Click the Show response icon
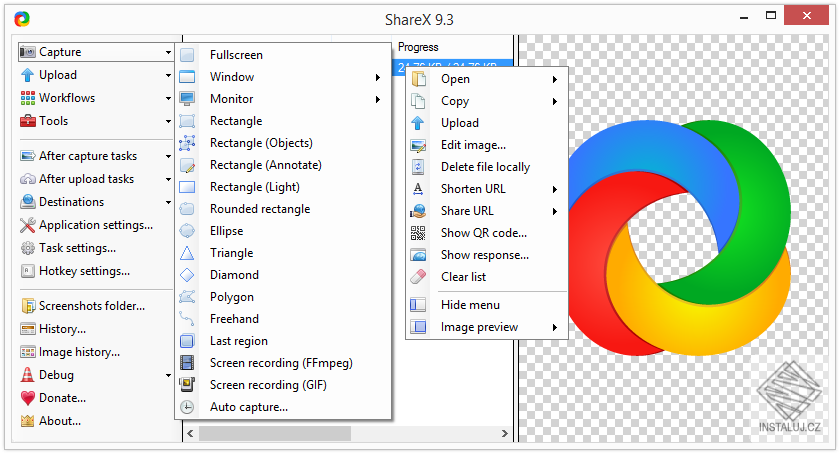 tap(418, 255)
